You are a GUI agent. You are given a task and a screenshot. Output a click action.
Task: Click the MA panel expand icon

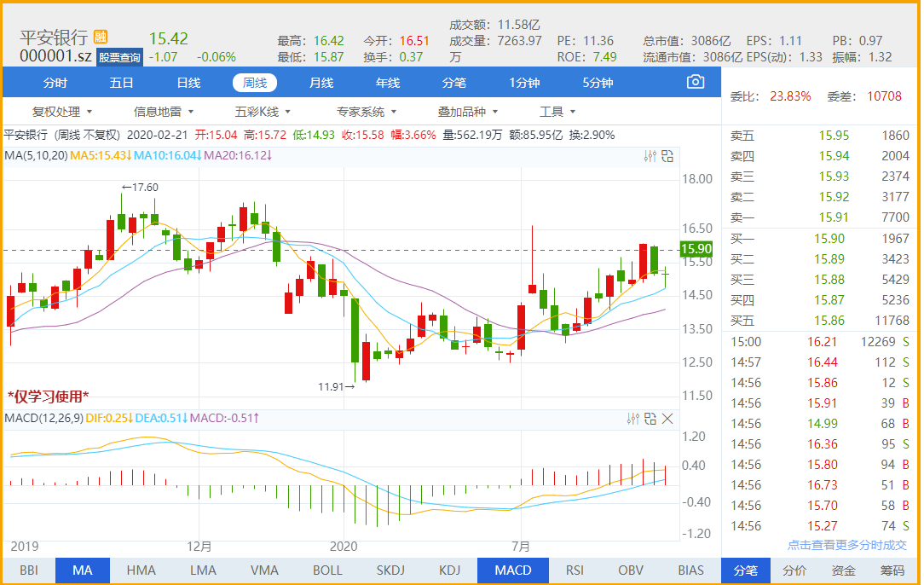click(x=667, y=156)
